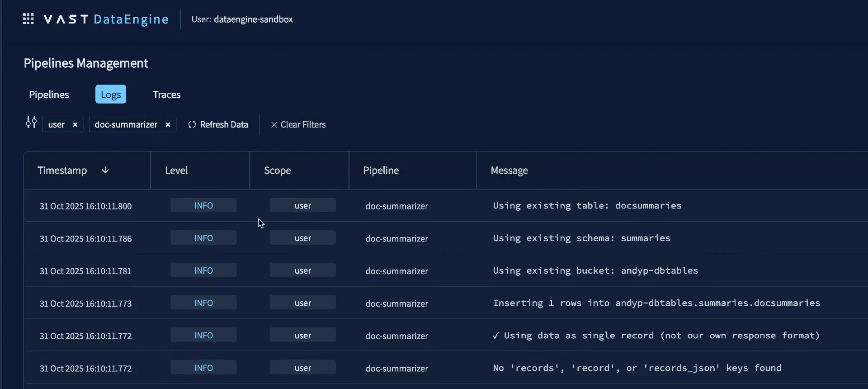This screenshot has width=868, height=389.
Task: Click the doc-summarizer filter chip label
Action: click(126, 124)
